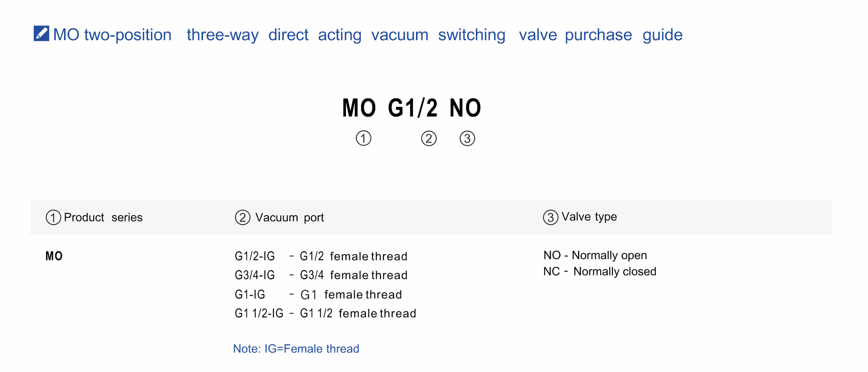
Task: Click the purchase guide title text
Action: [367, 35]
